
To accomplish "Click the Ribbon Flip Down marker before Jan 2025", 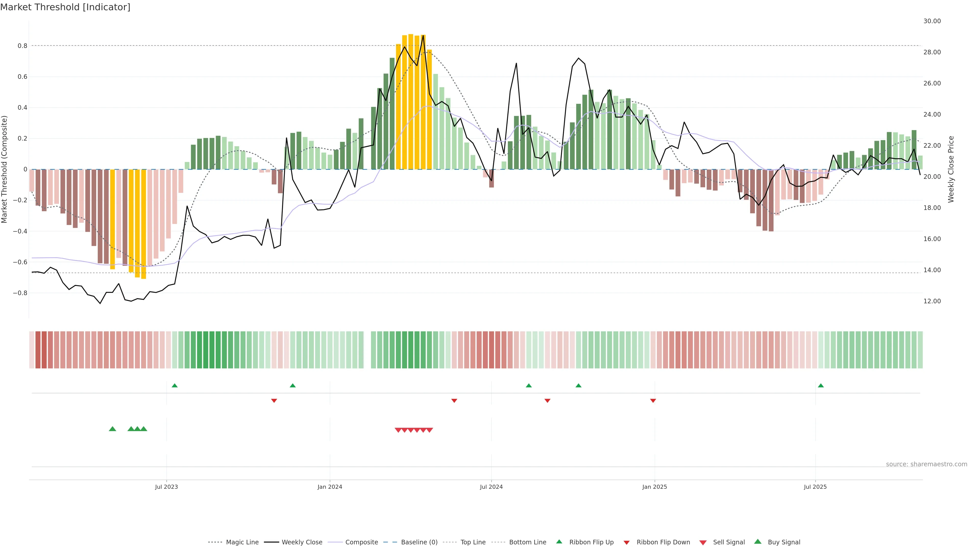I will coord(653,400).
